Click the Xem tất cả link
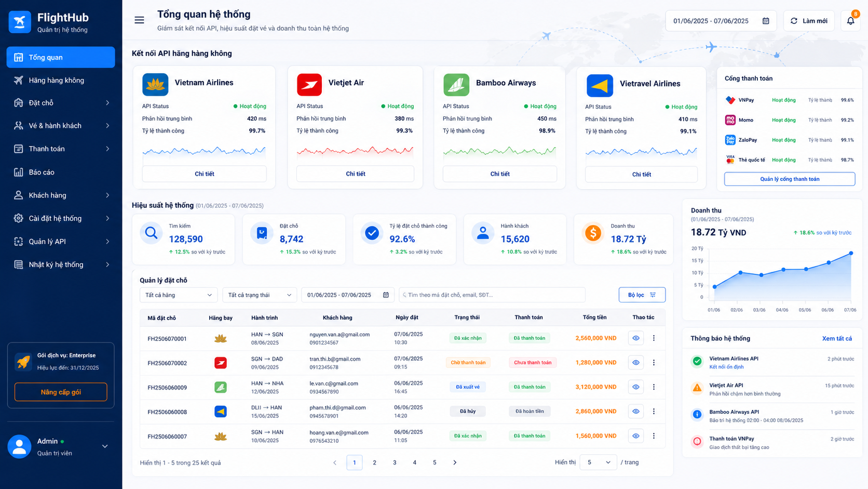 click(x=837, y=339)
